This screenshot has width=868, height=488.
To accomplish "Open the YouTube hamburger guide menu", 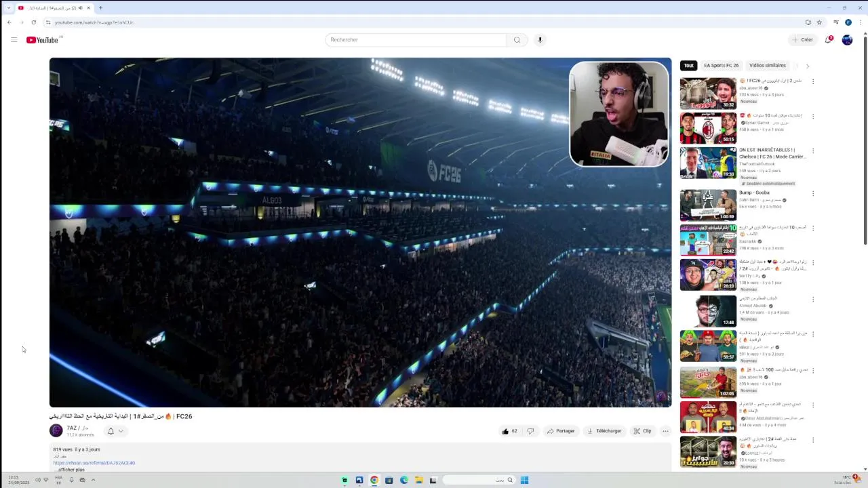I will pos(14,40).
